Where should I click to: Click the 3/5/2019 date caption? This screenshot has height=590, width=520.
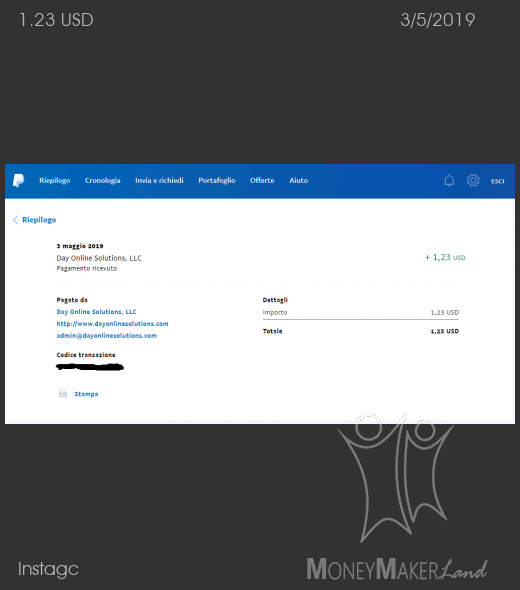coord(438,20)
